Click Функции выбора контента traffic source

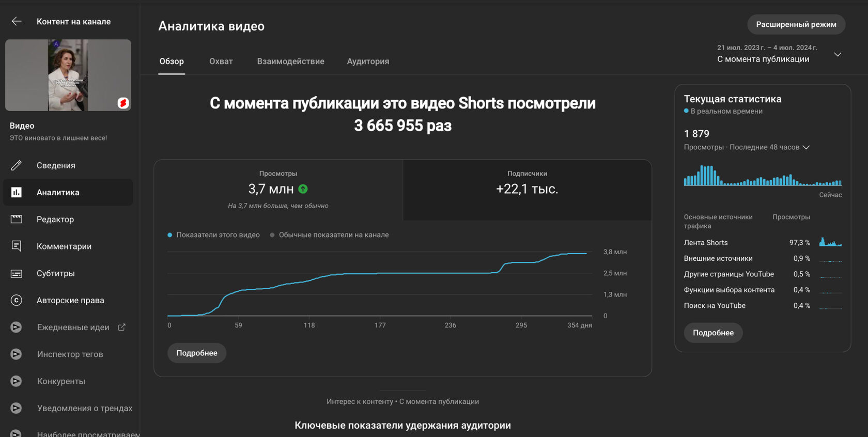pyautogui.click(x=763, y=290)
